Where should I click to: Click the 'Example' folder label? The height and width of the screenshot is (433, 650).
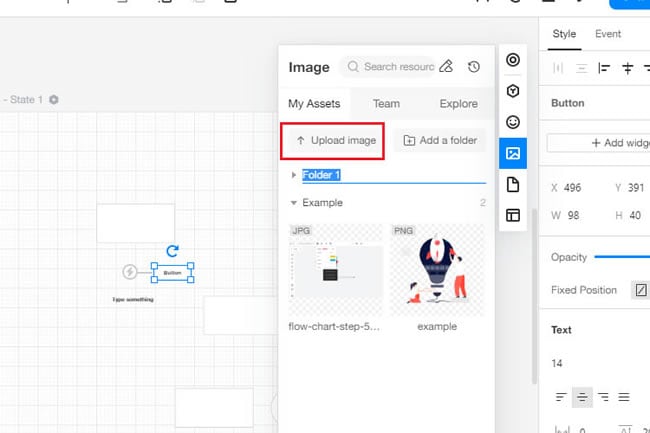[x=323, y=203]
